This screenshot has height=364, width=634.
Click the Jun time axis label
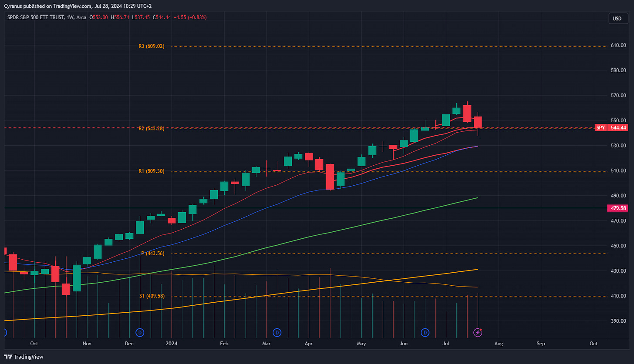[404, 343]
